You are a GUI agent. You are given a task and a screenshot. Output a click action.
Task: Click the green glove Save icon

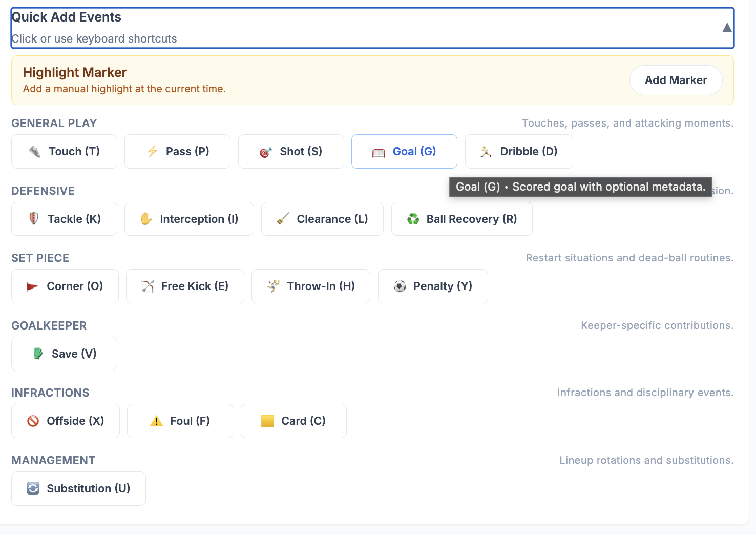(x=38, y=354)
